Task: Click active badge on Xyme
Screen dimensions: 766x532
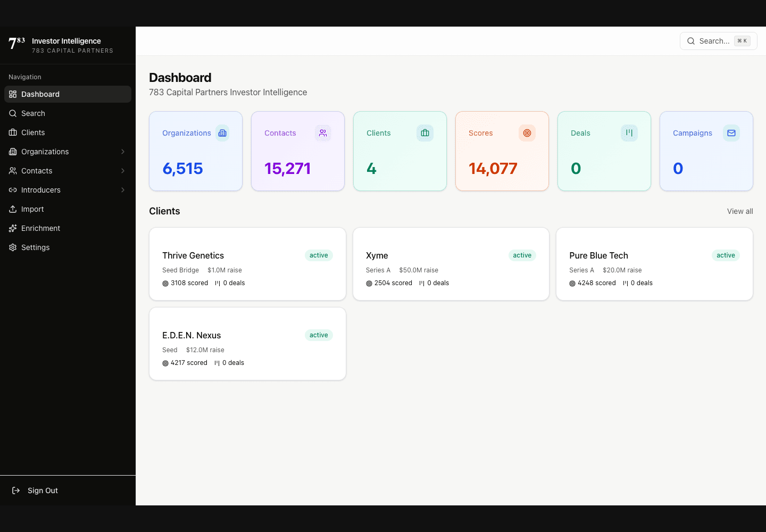Action: 522,255
